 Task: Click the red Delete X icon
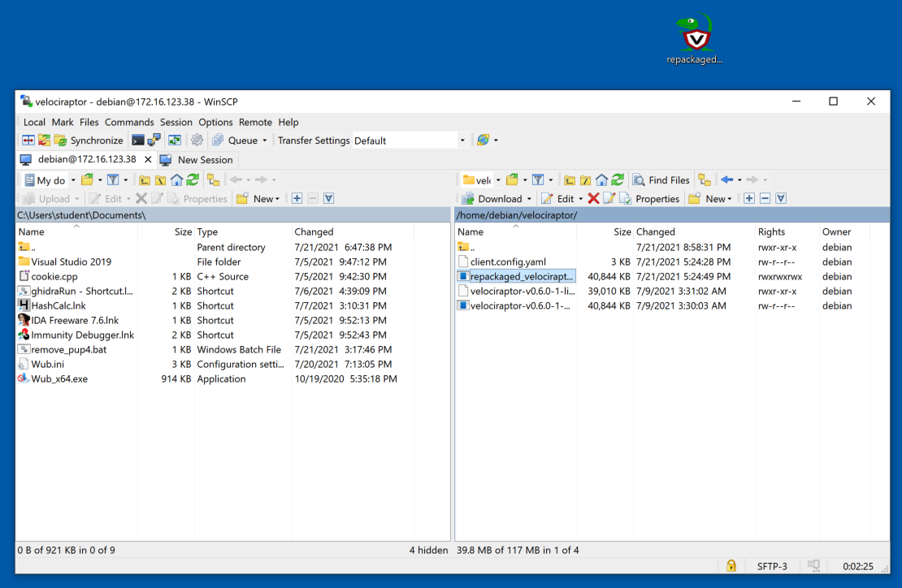[594, 199]
